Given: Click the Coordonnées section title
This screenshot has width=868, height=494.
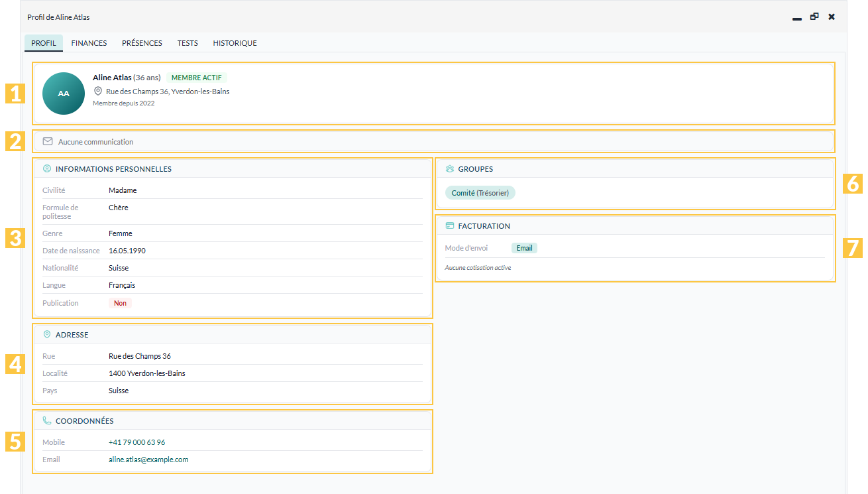Looking at the screenshot, I should point(85,421).
